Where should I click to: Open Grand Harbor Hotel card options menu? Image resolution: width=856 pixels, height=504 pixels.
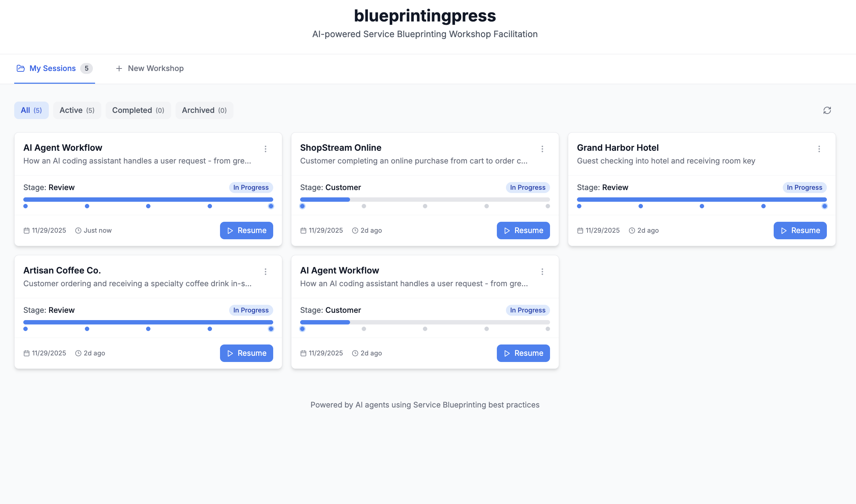(819, 149)
